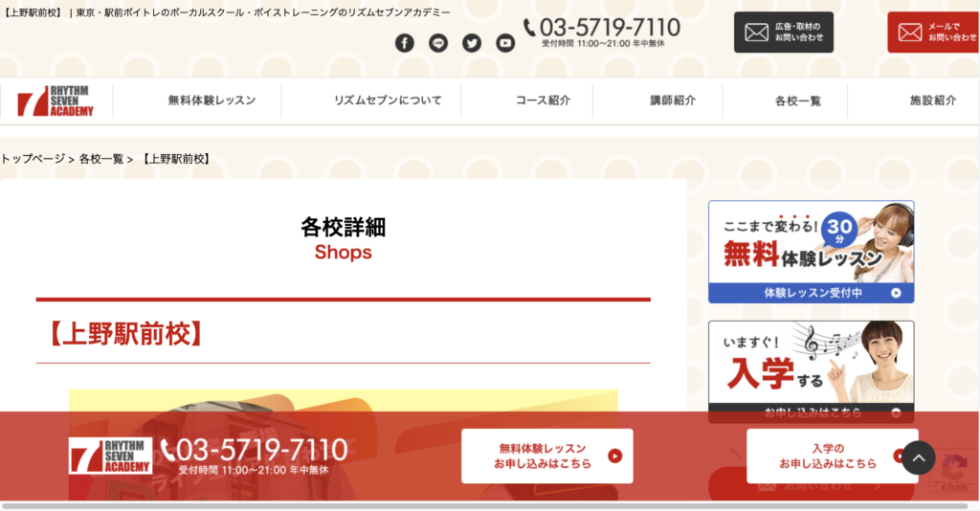980x511 pixels.
Task: Go to 各校一覧 in the navigation bar
Action: coord(797,100)
